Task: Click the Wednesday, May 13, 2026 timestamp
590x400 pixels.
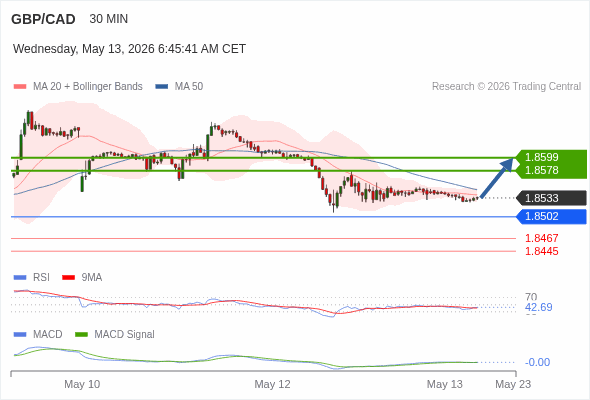Action: (x=129, y=49)
